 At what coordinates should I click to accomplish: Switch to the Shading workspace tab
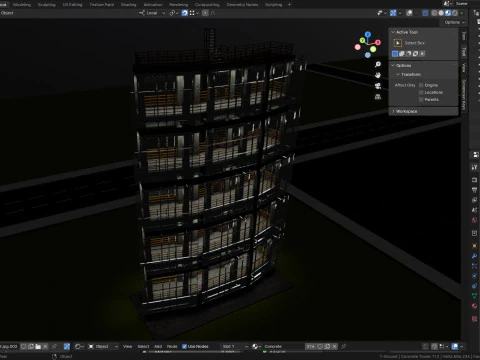click(x=129, y=5)
